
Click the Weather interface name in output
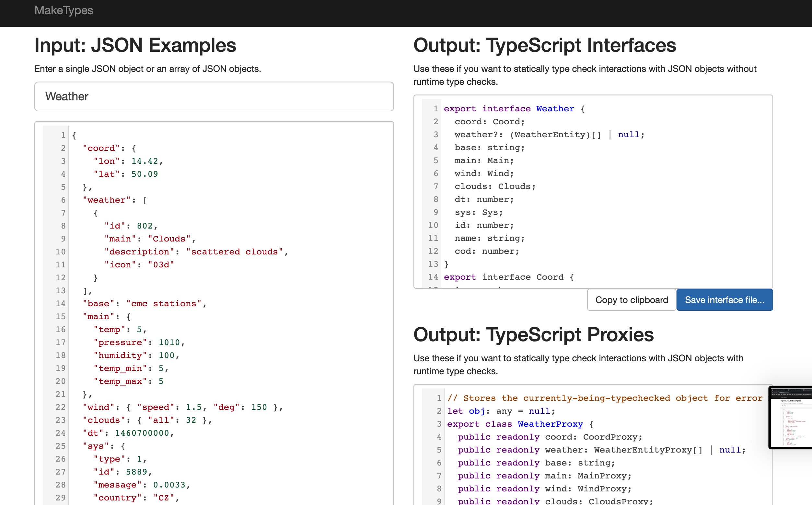pyautogui.click(x=555, y=109)
